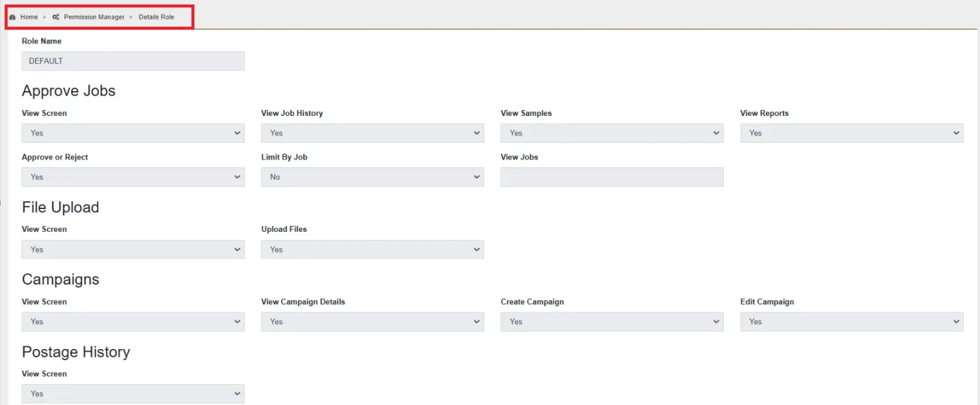Click the empty View Jobs field

coord(612,177)
